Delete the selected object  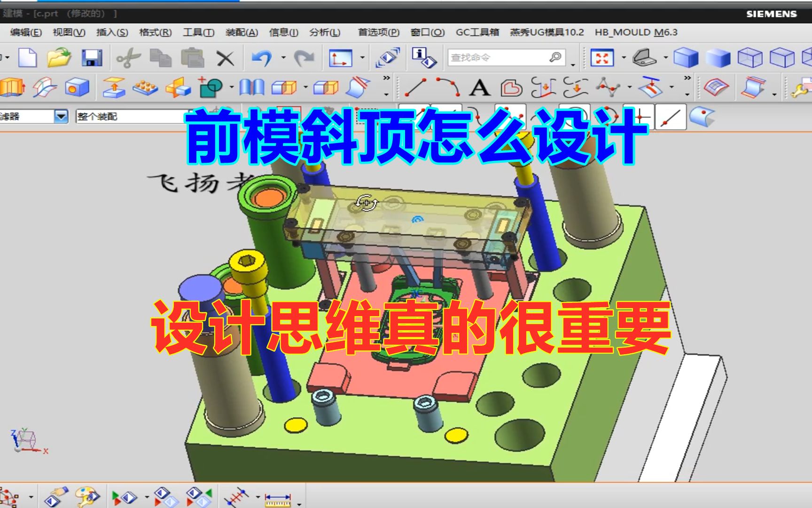(x=226, y=58)
